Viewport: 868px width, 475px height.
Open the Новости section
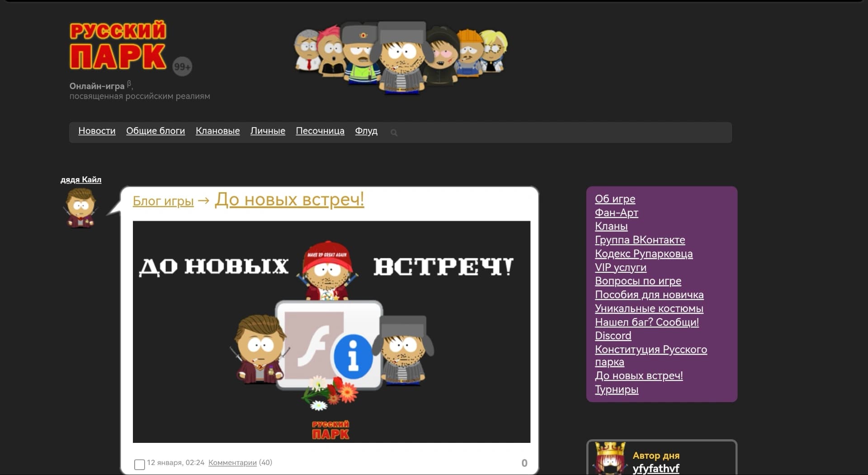pyautogui.click(x=97, y=131)
